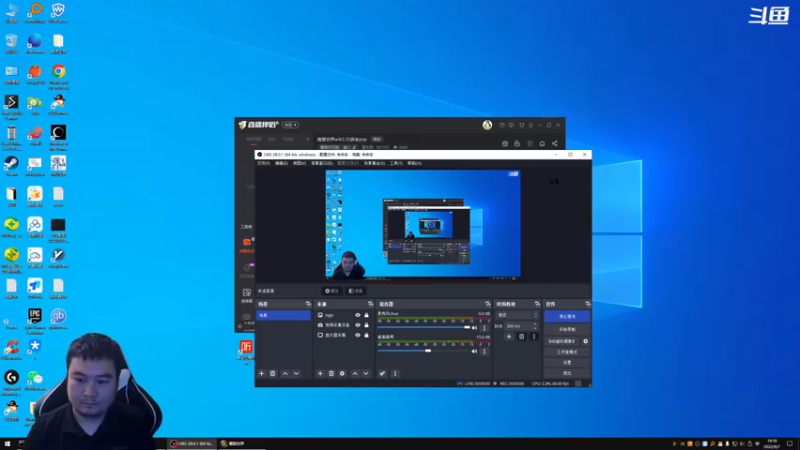
Task: Add a transition with plus icon in Transitions panel
Action: pyautogui.click(x=509, y=337)
